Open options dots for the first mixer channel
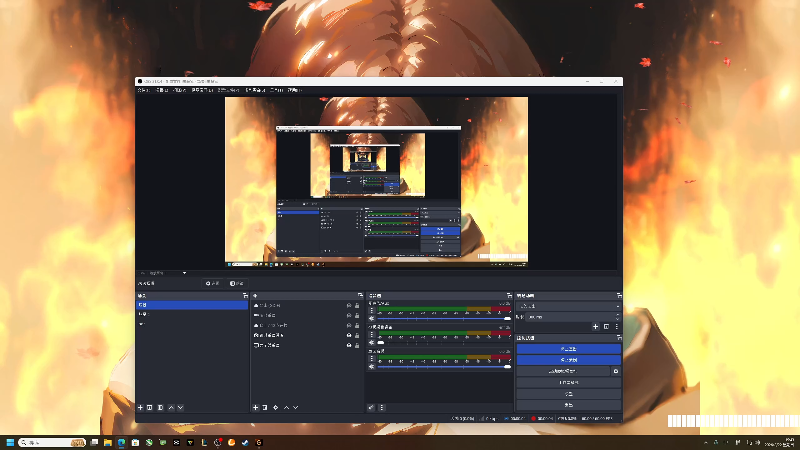The width and height of the screenshot is (800, 450). (372, 310)
